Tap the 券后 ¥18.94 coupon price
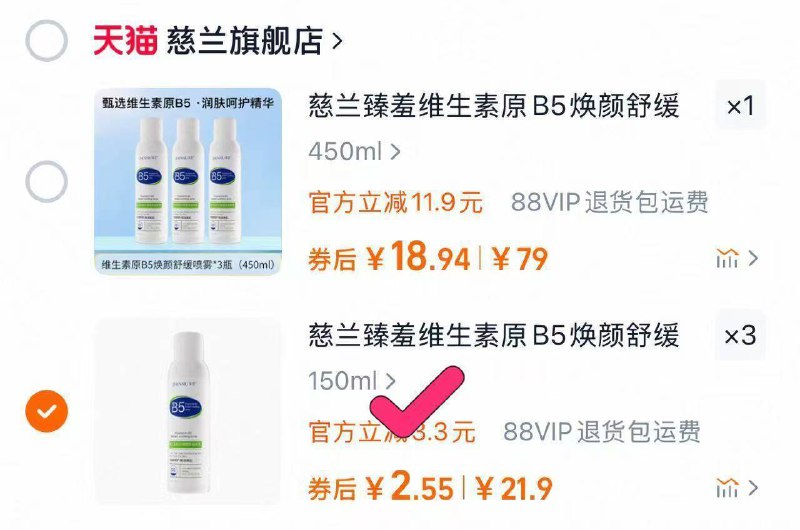This screenshot has width=800, height=530. point(389,258)
